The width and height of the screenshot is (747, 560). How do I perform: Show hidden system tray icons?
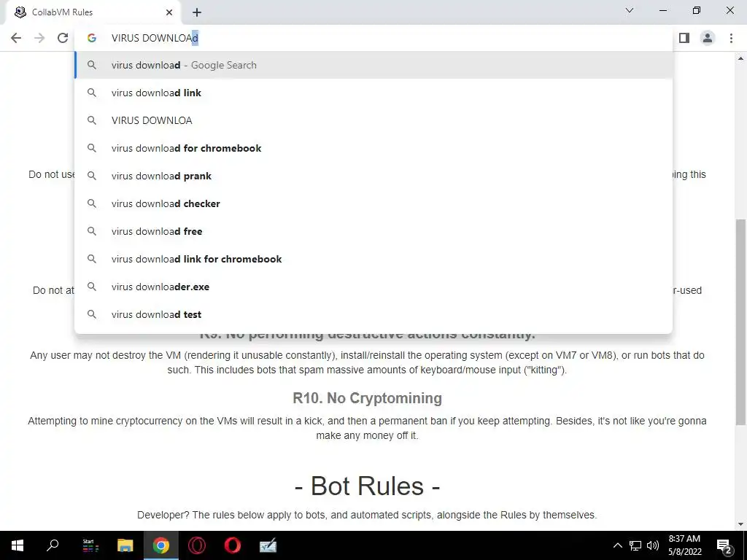click(617, 545)
